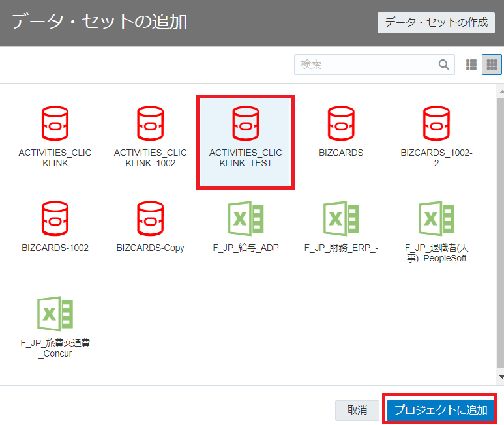This screenshot has height=425, width=504.
Task: Click the F_JP_財務_ERP_- name label
Action: pyautogui.click(x=341, y=248)
